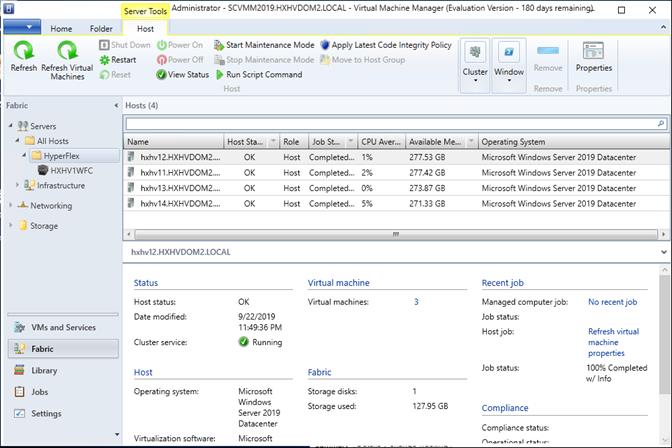This screenshot has width=672, height=448.
Task: Expand the Networking tree node
Action: (10, 205)
